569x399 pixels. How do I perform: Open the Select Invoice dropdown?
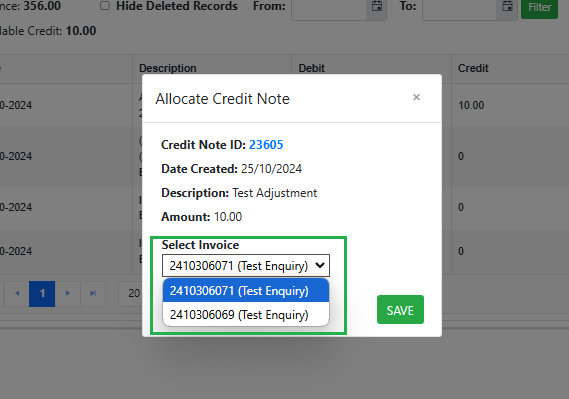(x=246, y=266)
